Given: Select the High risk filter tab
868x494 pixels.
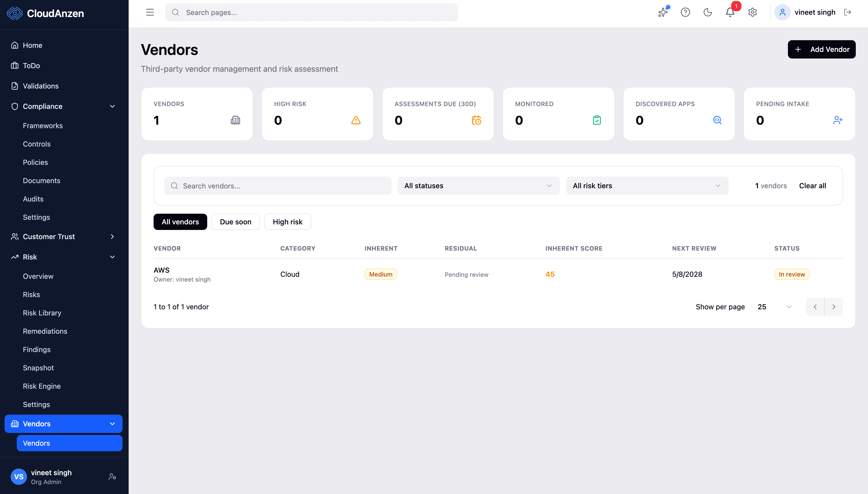Looking at the screenshot, I should coord(288,222).
